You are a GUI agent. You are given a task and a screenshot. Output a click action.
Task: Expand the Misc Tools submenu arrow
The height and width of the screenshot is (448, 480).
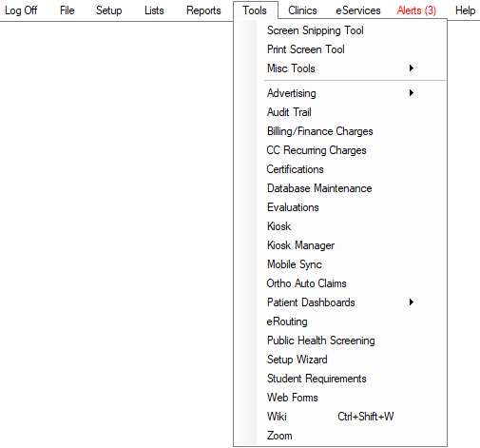pos(412,68)
